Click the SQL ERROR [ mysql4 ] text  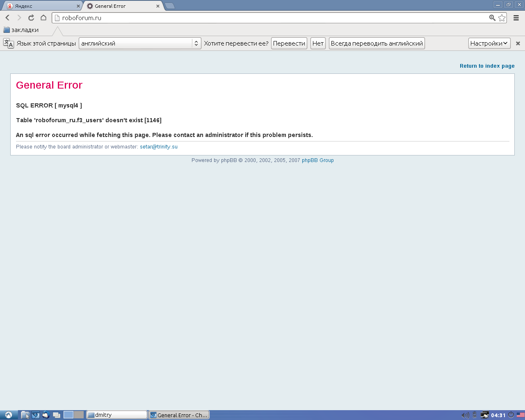click(49, 105)
